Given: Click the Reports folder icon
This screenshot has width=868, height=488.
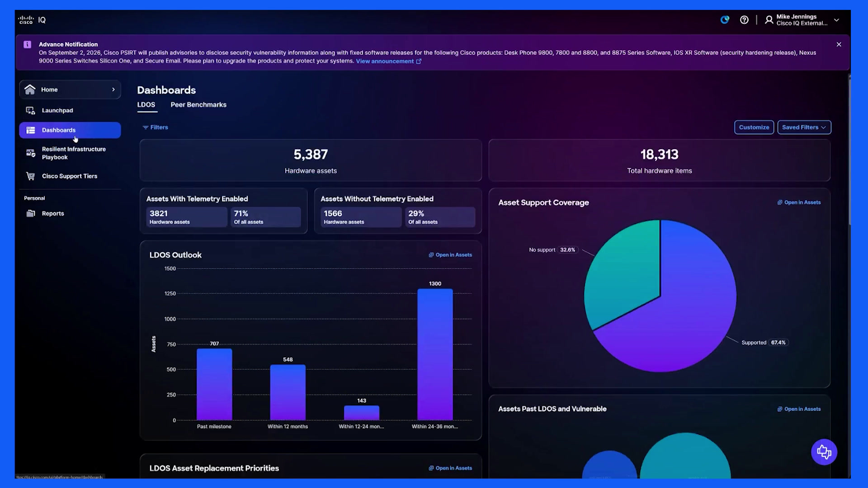Looking at the screenshot, I should [x=30, y=213].
